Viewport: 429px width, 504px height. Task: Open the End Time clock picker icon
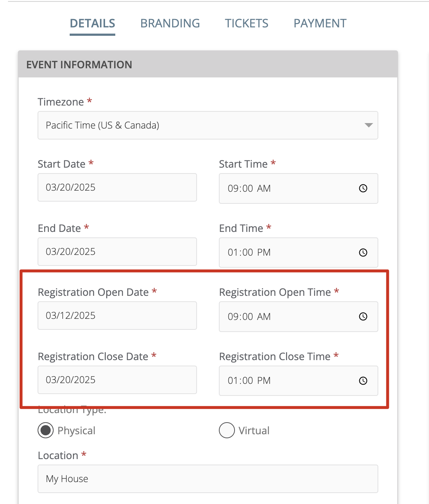tap(363, 253)
